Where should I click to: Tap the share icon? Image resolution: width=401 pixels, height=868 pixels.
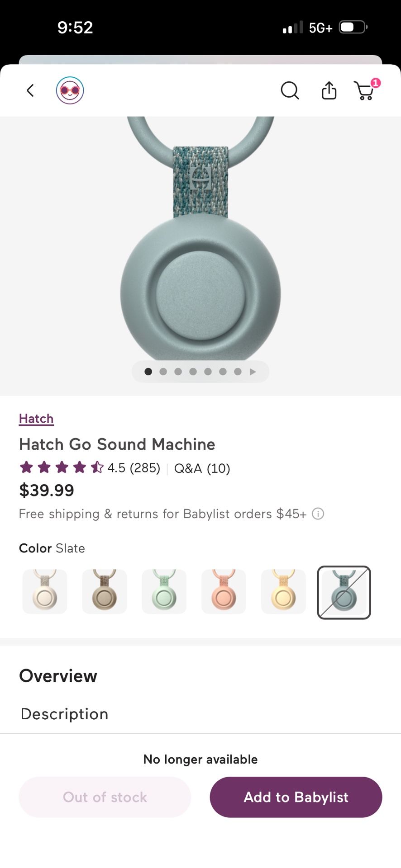329,90
